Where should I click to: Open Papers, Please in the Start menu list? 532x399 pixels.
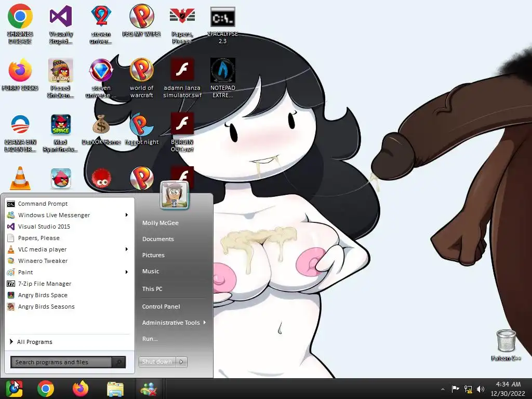point(70,238)
